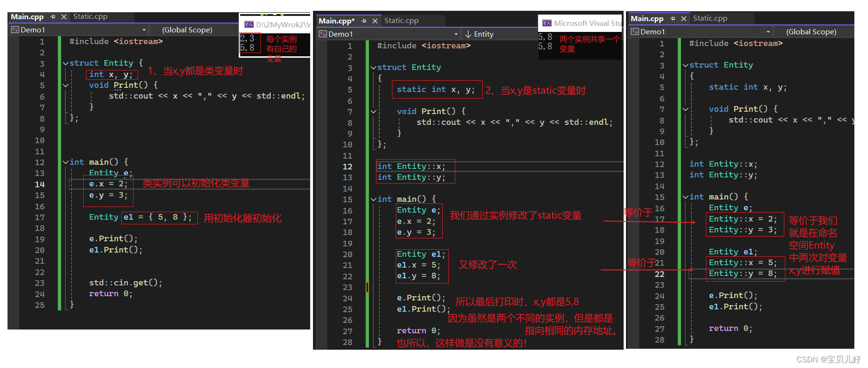Click 'std::cin.get();' line in left editor

click(126, 283)
